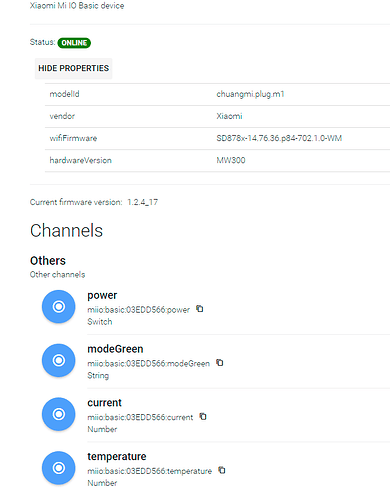This screenshot has width=390, height=499.
Task: Click the hardwareVersion property label
Action: [80, 160]
